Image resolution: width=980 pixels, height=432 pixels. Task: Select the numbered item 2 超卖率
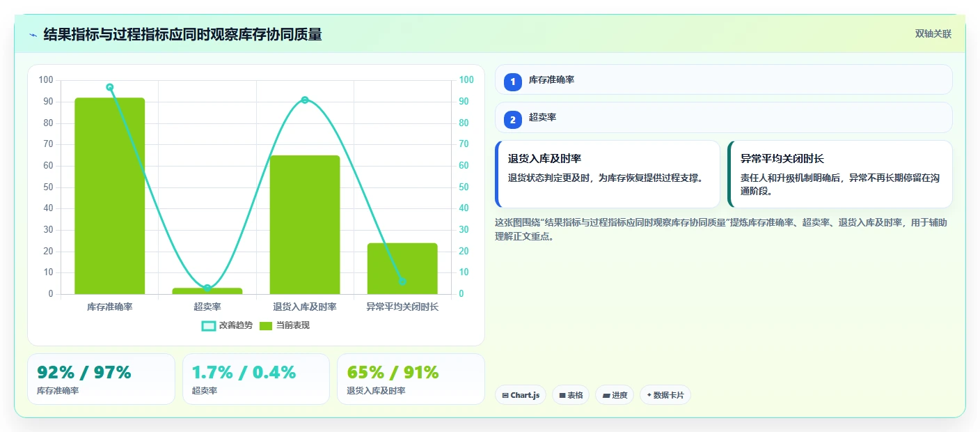(x=724, y=117)
